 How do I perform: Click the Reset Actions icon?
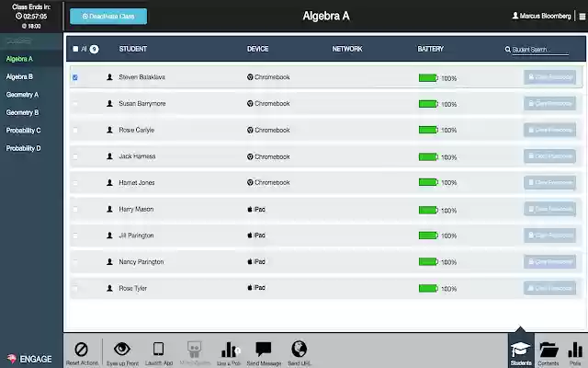pos(82,350)
